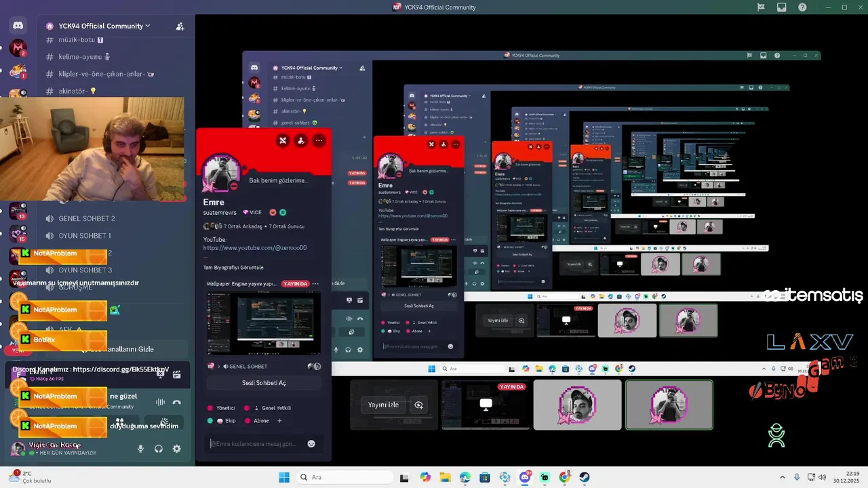Click the Yönetici role chip in the largest popup
Screen dimensions: 868x488
click(x=222, y=408)
